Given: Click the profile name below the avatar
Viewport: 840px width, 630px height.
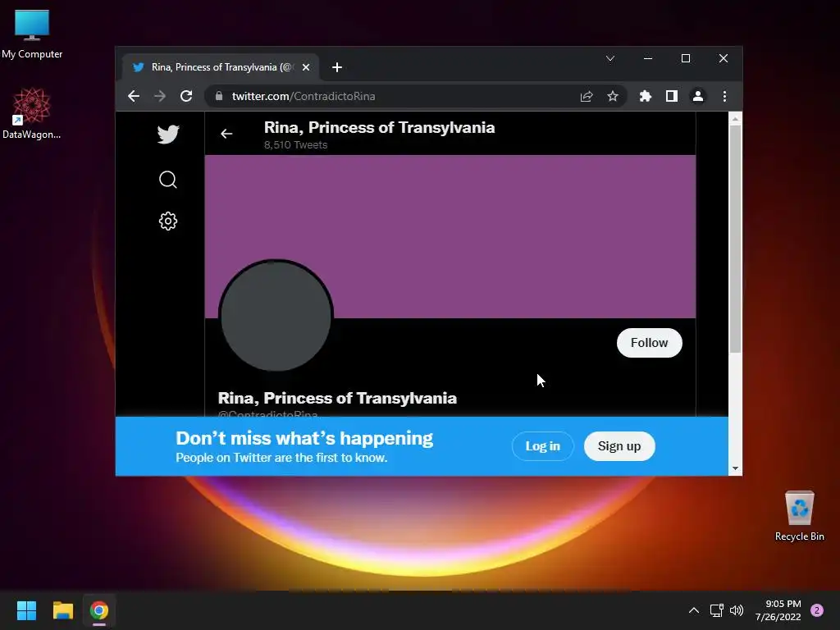Looking at the screenshot, I should [337, 398].
